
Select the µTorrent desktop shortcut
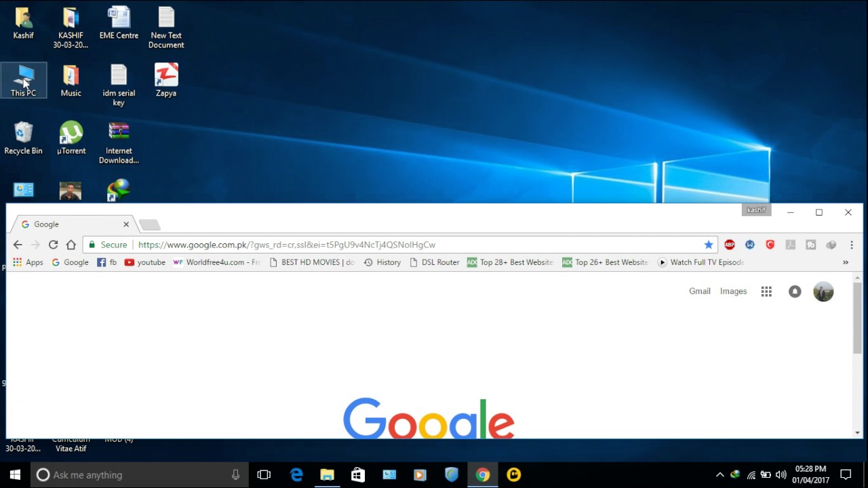(71, 139)
